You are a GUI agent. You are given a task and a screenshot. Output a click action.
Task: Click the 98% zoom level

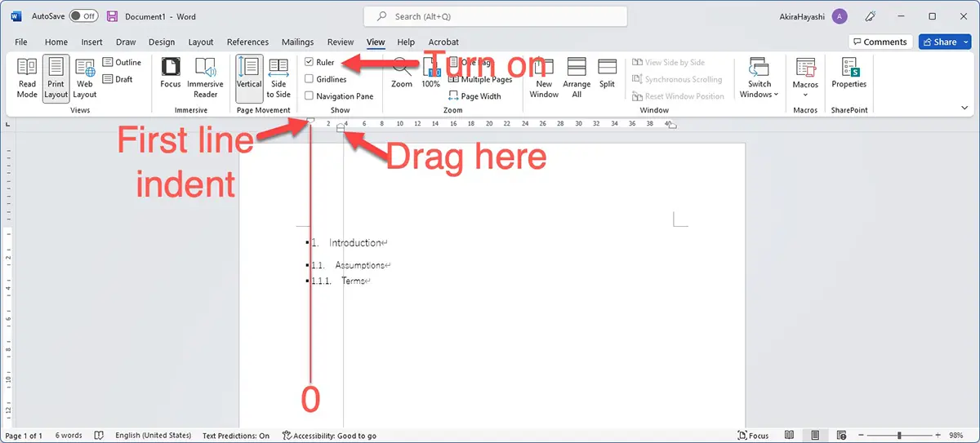click(958, 436)
